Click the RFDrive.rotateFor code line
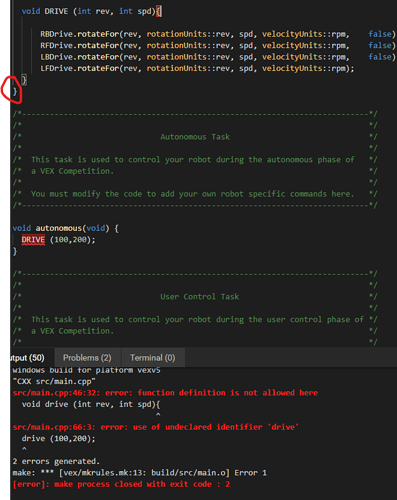 pyautogui.click(x=218, y=46)
